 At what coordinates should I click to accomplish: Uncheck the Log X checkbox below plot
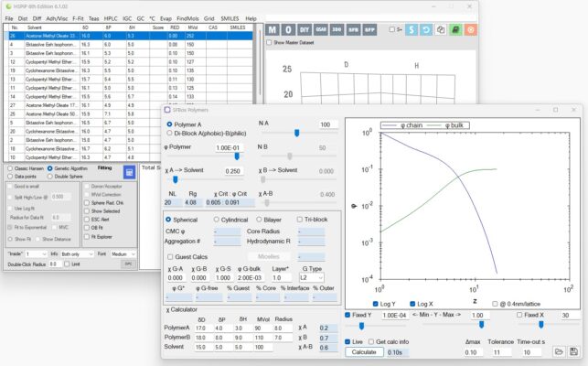point(412,304)
